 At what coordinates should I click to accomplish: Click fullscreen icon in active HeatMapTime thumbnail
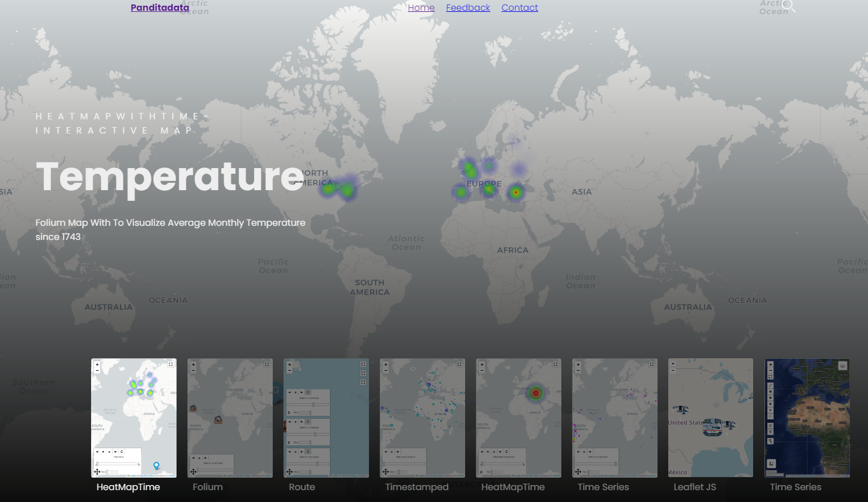point(171,364)
